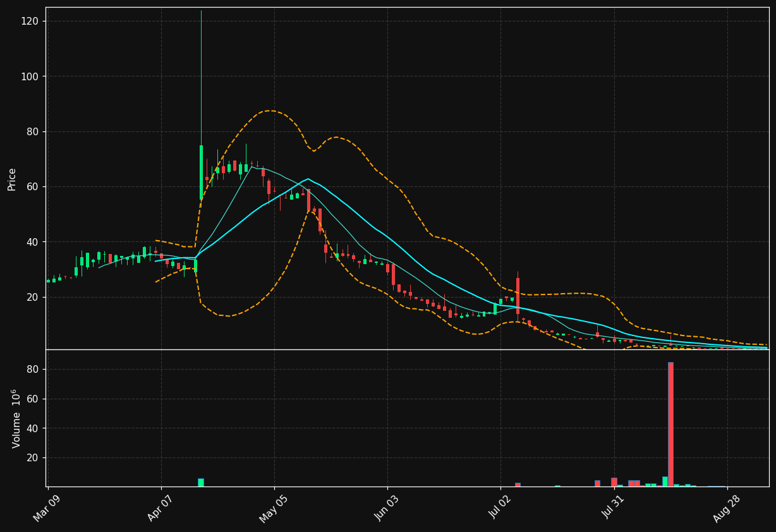Click the "40" tick on the Volume axis
The width and height of the screenshot is (776, 532).
coord(33,428)
